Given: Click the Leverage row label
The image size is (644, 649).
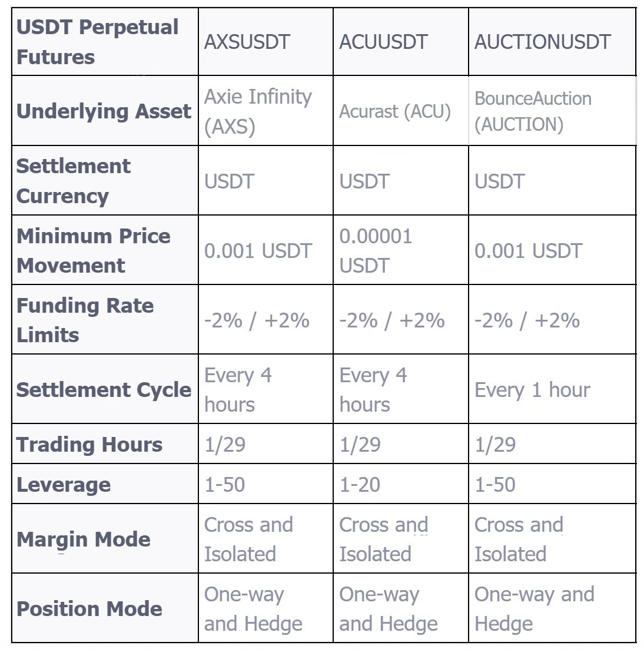Looking at the screenshot, I should 64,484.
